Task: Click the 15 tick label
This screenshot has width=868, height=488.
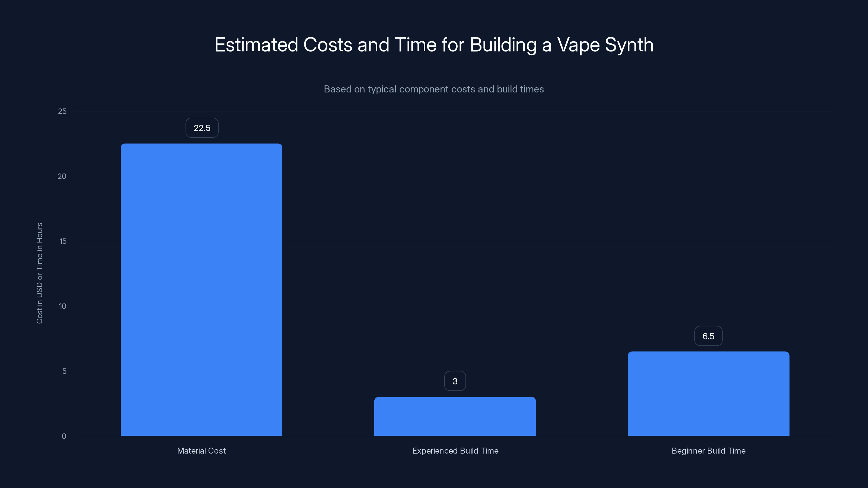Action: tap(63, 241)
